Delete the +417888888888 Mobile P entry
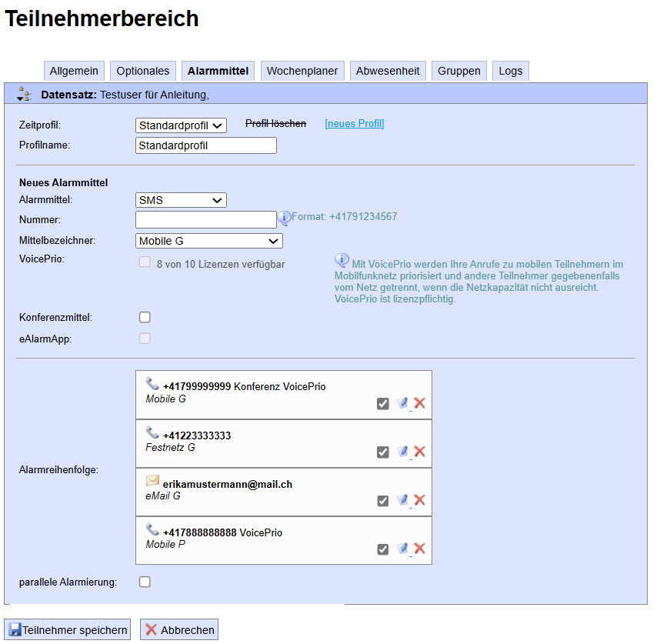Image resolution: width=660 pixels, height=644 pixels. coord(420,549)
